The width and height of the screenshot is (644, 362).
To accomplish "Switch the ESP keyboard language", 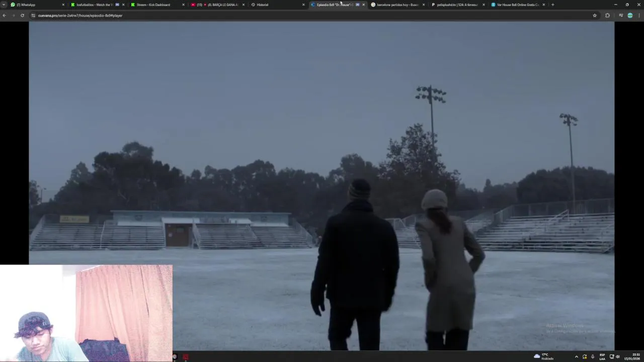I will [602, 356].
